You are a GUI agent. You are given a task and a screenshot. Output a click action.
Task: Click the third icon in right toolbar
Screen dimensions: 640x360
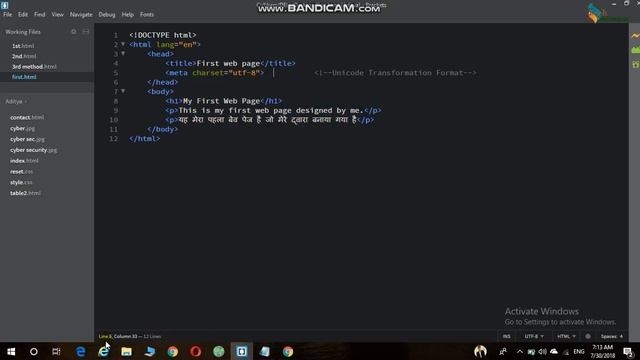coord(635,64)
